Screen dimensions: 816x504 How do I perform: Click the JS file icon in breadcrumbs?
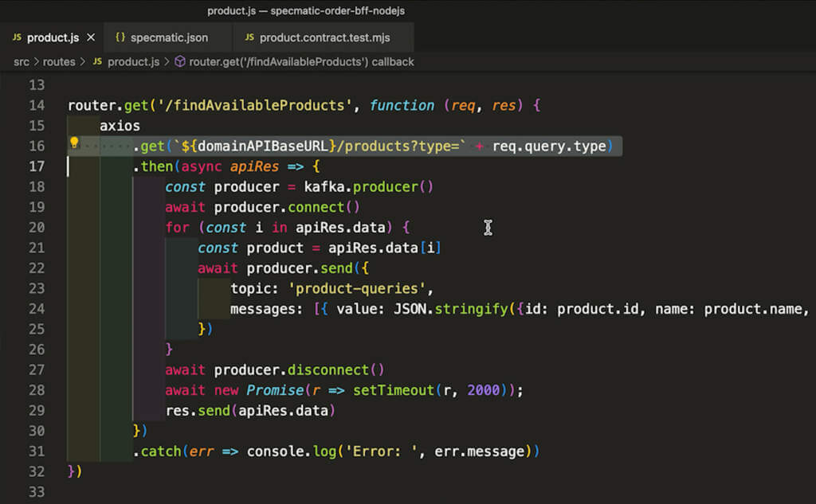[98, 61]
